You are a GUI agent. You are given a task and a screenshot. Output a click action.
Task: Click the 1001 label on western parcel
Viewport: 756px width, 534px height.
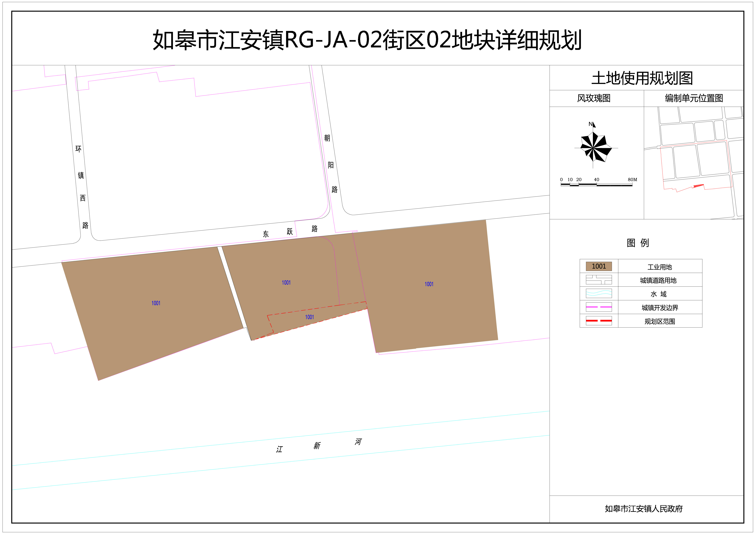(156, 303)
